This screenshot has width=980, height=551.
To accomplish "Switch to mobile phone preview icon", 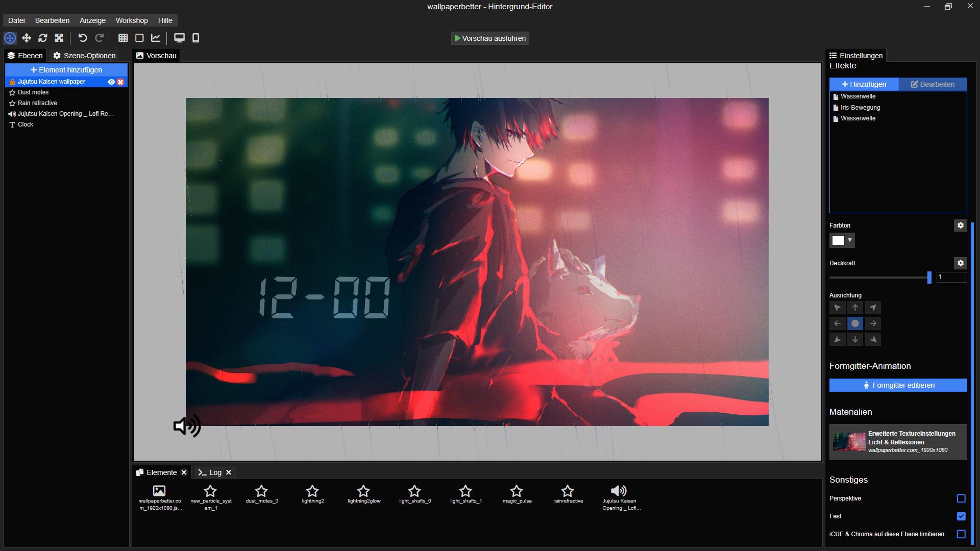I will pos(195,38).
